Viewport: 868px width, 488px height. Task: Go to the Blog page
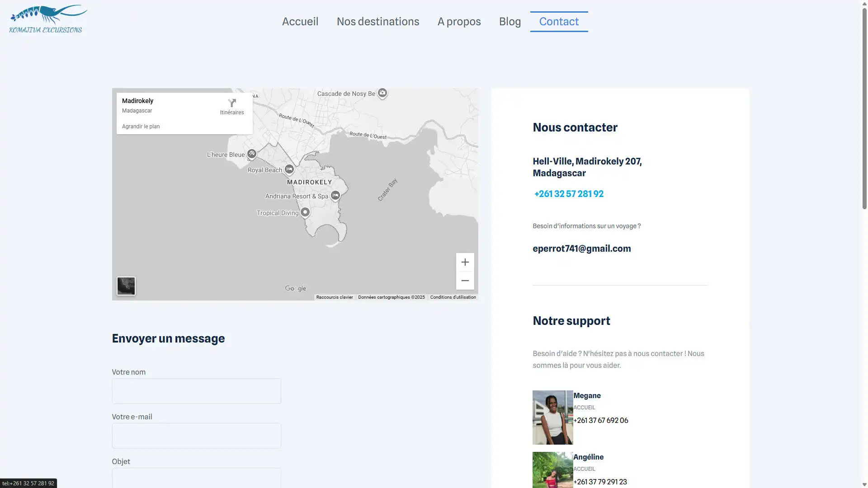click(x=509, y=21)
